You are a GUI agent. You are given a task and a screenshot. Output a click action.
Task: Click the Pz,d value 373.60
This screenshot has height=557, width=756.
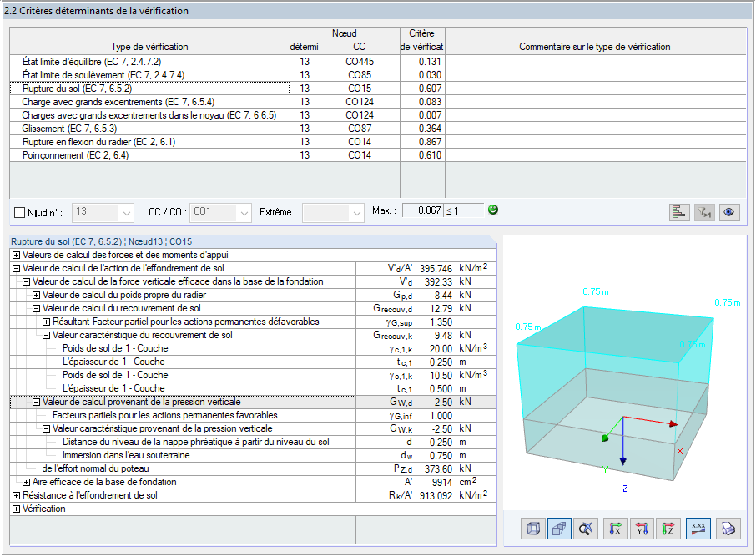[x=436, y=468]
